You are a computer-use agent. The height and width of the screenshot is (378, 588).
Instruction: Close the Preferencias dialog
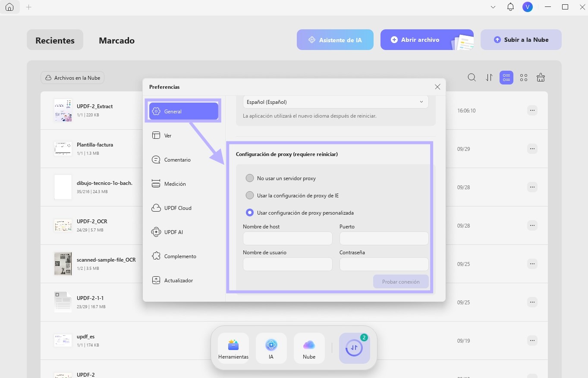437,87
